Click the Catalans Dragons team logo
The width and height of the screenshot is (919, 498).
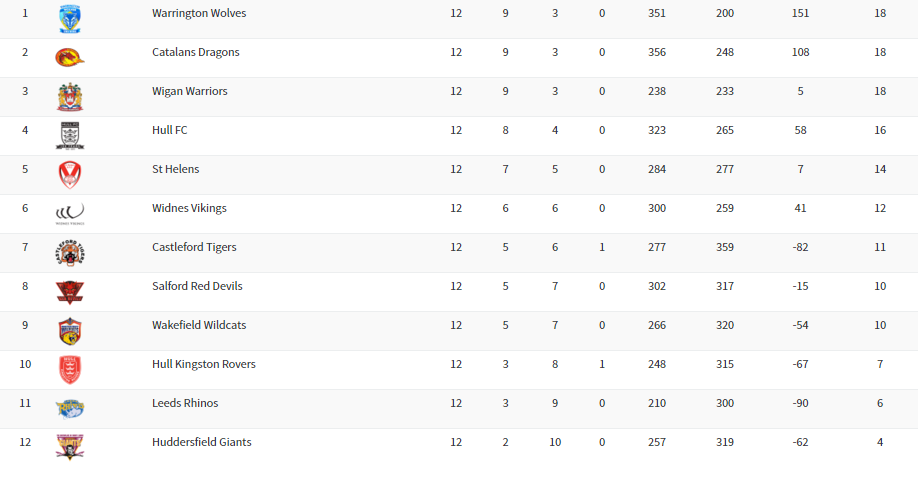click(x=70, y=56)
